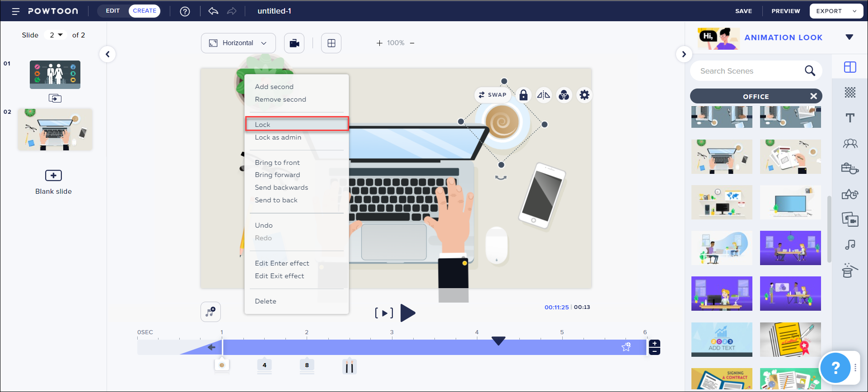Click the timeline playhead marker
This screenshot has height=392, width=868.
pyautogui.click(x=498, y=341)
